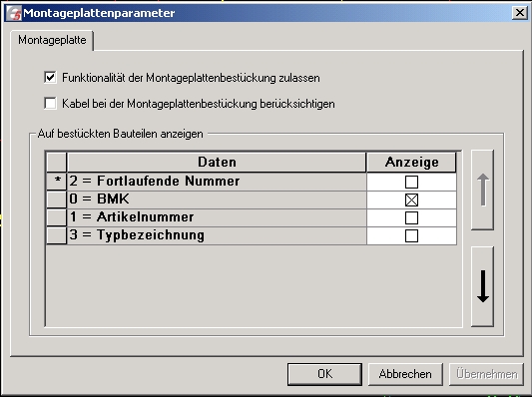Viewport: 532px width, 397px height.
Task: Click the application icon in the title bar
Action: click(x=14, y=13)
